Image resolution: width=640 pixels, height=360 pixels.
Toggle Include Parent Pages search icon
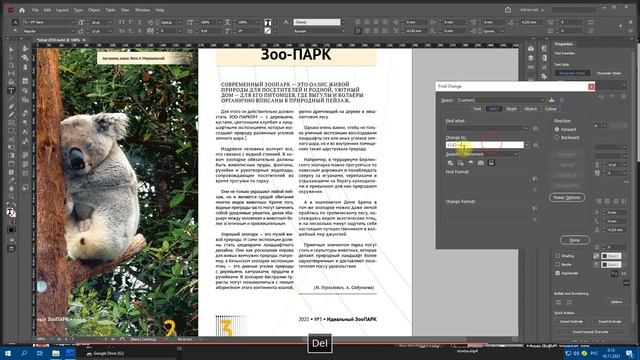click(x=481, y=163)
